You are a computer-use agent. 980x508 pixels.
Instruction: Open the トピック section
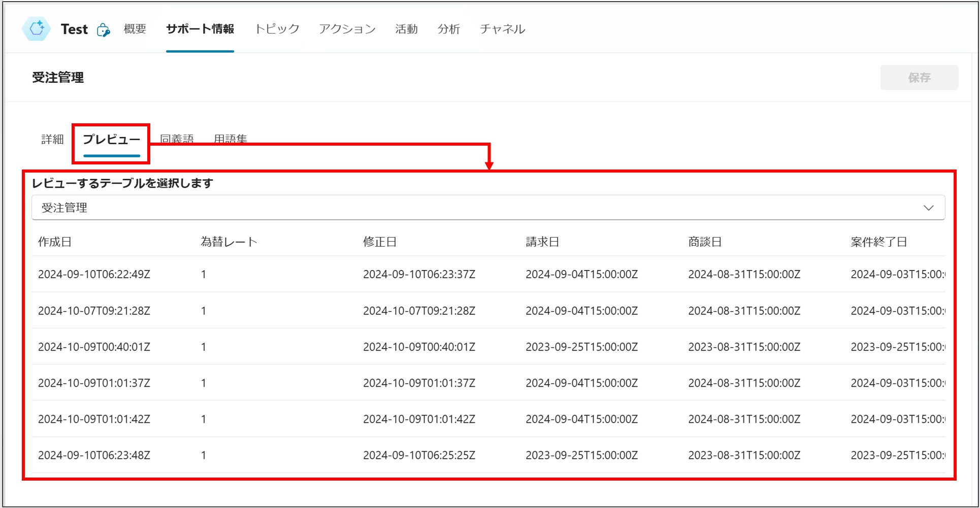pyautogui.click(x=277, y=29)
